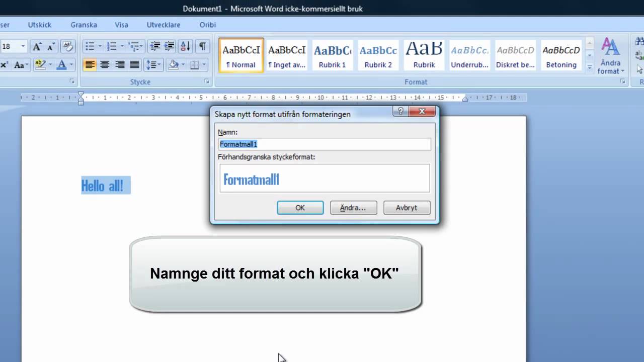Image resolution: width=644 pixels, height=362 pixels.
Task: Toggle center alignment
Action: tap(105, 64)
